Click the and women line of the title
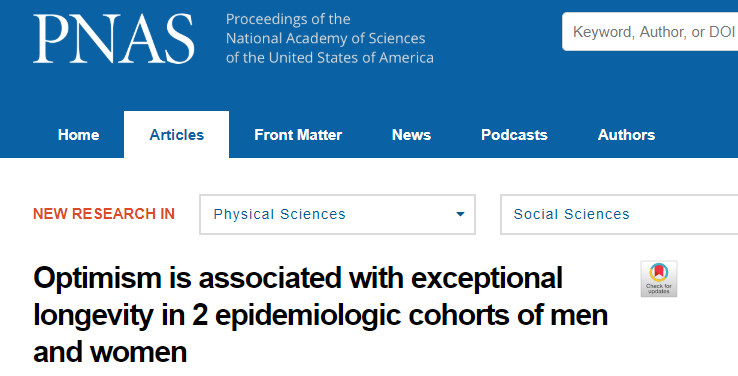 pyautogui.click(x=110, y=352)
